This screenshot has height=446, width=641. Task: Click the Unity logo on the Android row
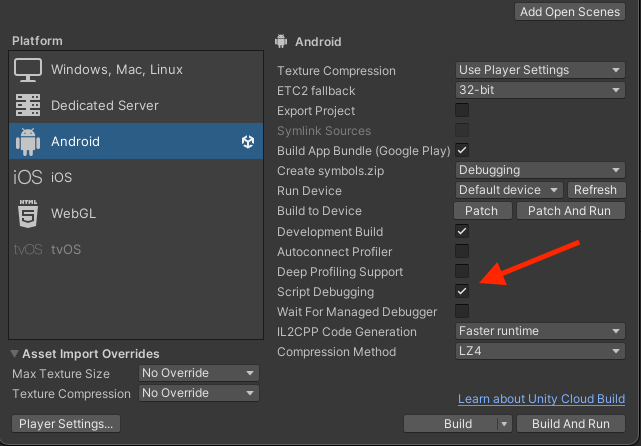248,141
